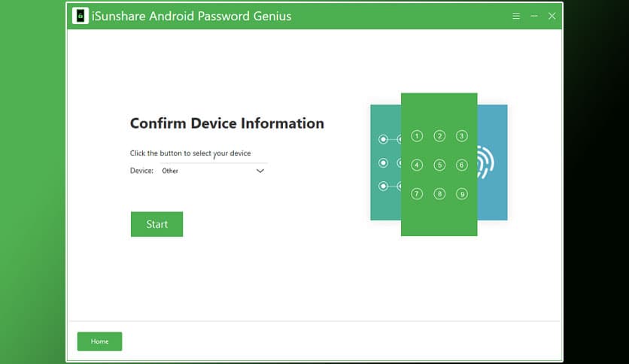Open the Device combo box showing Other
The width and height of the screenshot is (629, 364).
[x=214, y=171]
